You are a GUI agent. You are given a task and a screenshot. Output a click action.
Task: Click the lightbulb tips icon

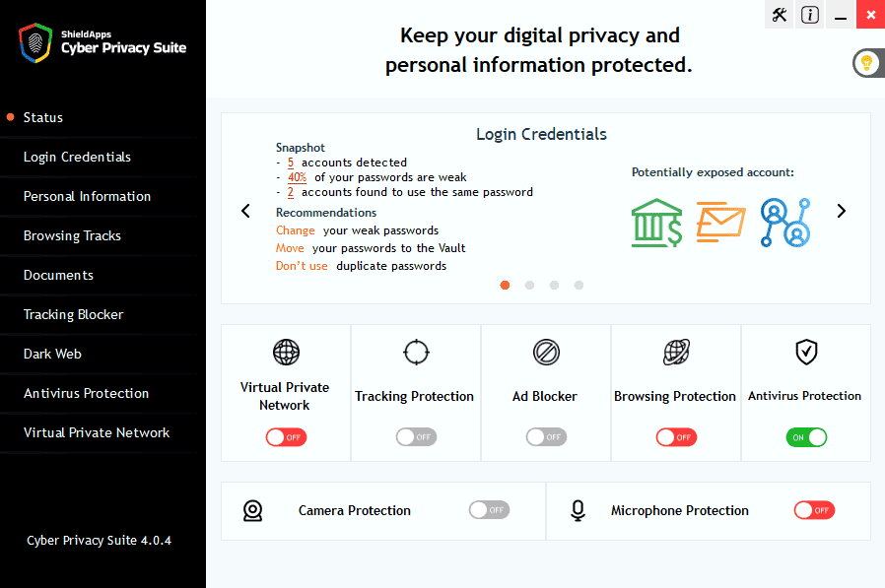tap(867, 64)
